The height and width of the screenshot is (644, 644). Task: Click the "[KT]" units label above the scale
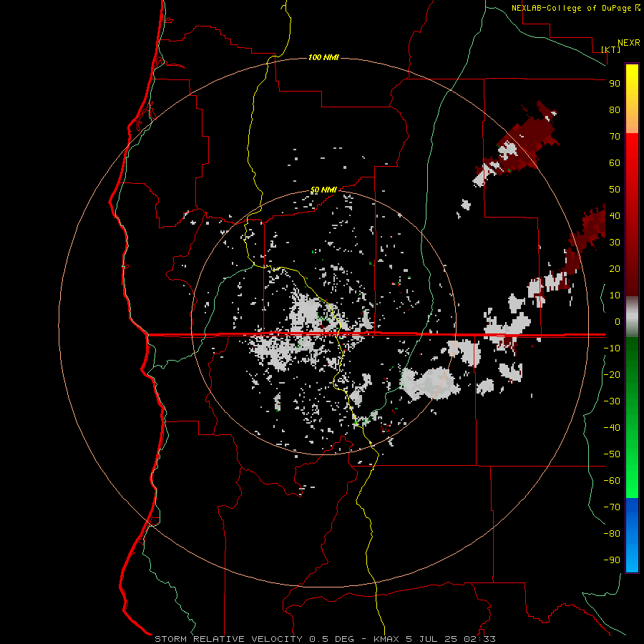pos(610,49)
